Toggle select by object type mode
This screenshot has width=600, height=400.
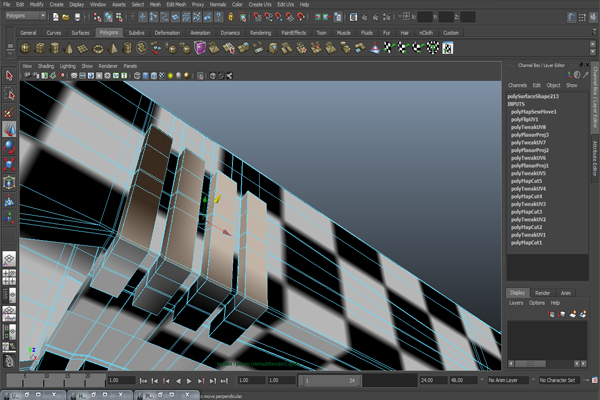pos(108,17)
